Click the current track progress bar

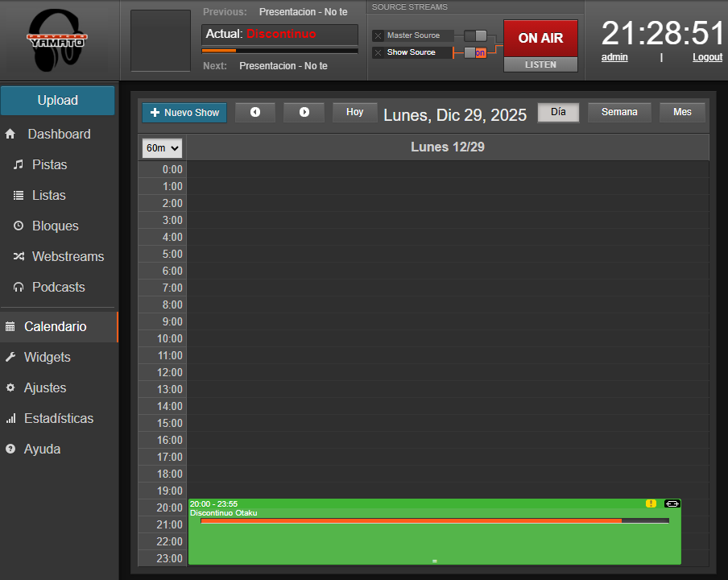point(279,51)
